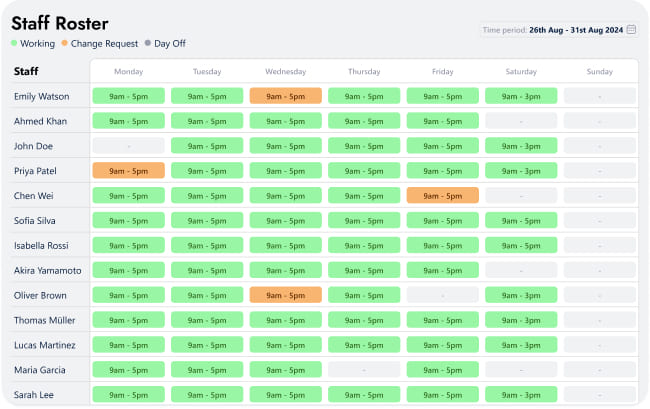
Task: Click Chen Wei's Saturday day off cell
Action: tap(521, 196)
